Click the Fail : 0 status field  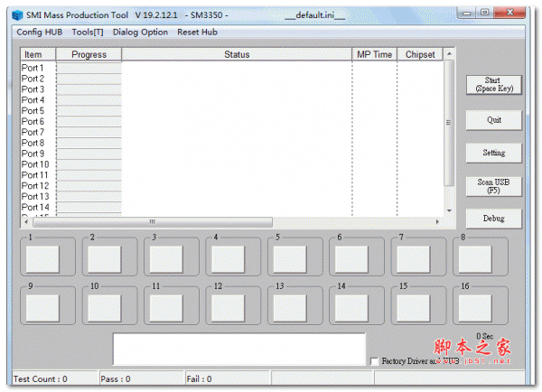click(x=228, y=378)
